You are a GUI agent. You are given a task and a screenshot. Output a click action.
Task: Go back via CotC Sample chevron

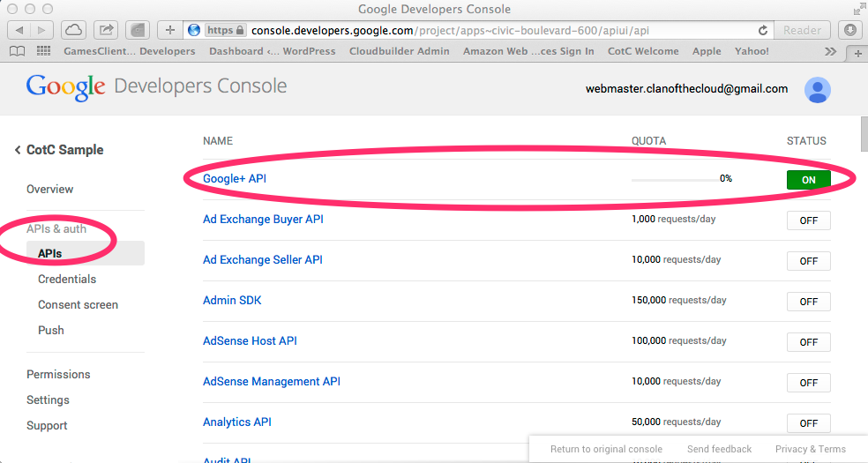(18, 150)
